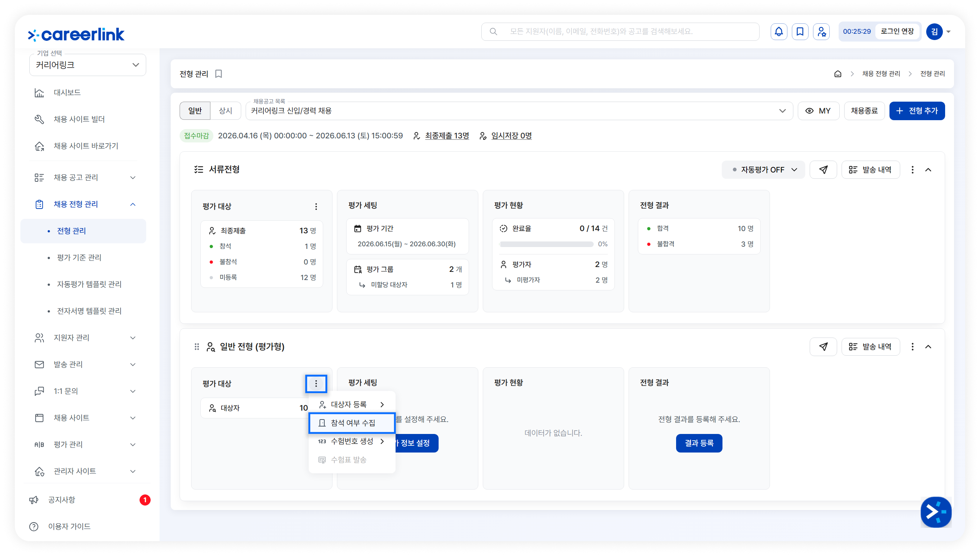This screenshot has height=556, width=980.
Task: Click the user star icon in header
Action: pyautogui.click(x=821, y=32)
